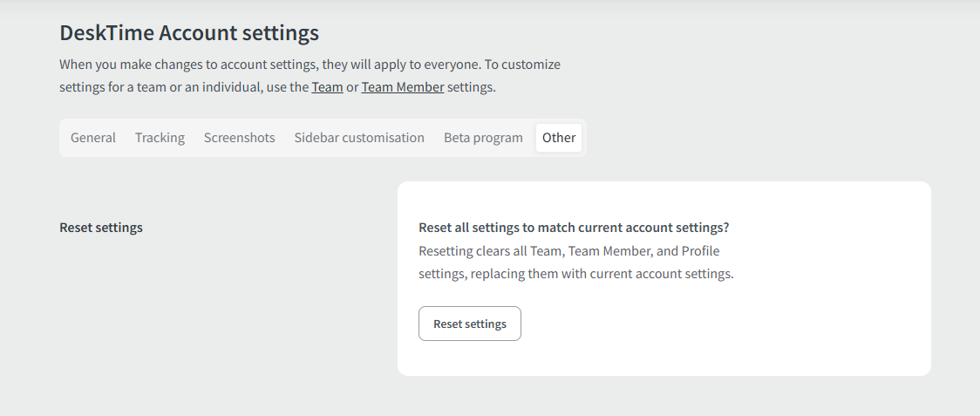This screenshot has width=980, height=416.
Task: Click the word 'customize' in the intro text
Action: pos(532,65)
